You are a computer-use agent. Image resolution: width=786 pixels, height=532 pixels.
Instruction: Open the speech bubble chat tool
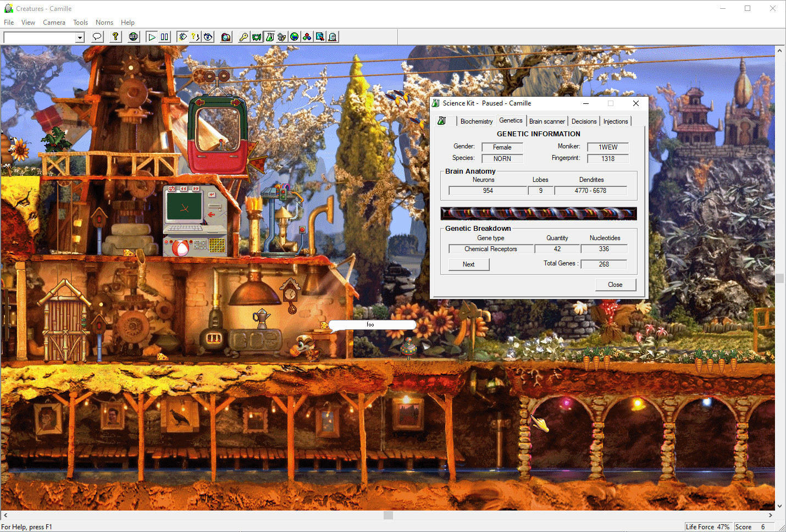click(98, 37)
